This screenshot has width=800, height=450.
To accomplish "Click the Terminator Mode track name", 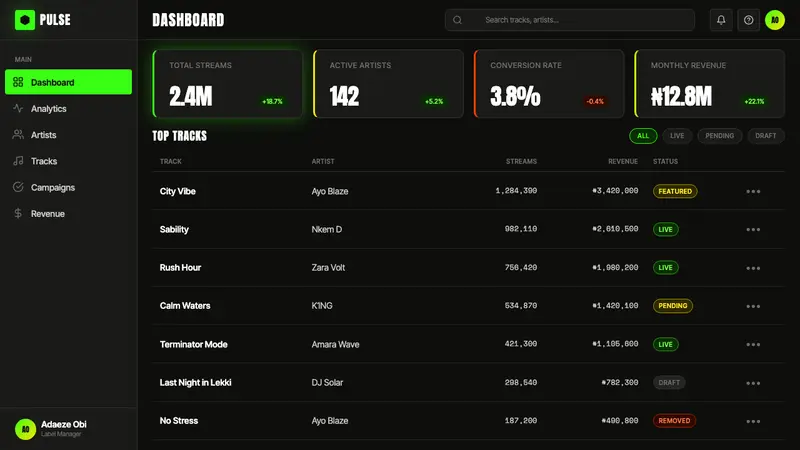I will tap(193, 344).
